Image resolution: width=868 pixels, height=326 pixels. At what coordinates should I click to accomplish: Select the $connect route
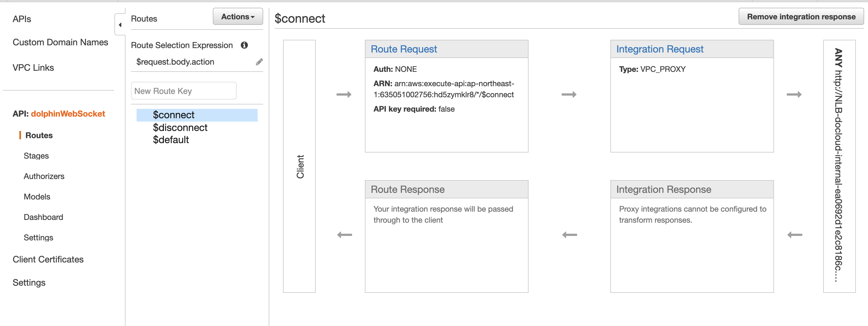tap(197, 115)
